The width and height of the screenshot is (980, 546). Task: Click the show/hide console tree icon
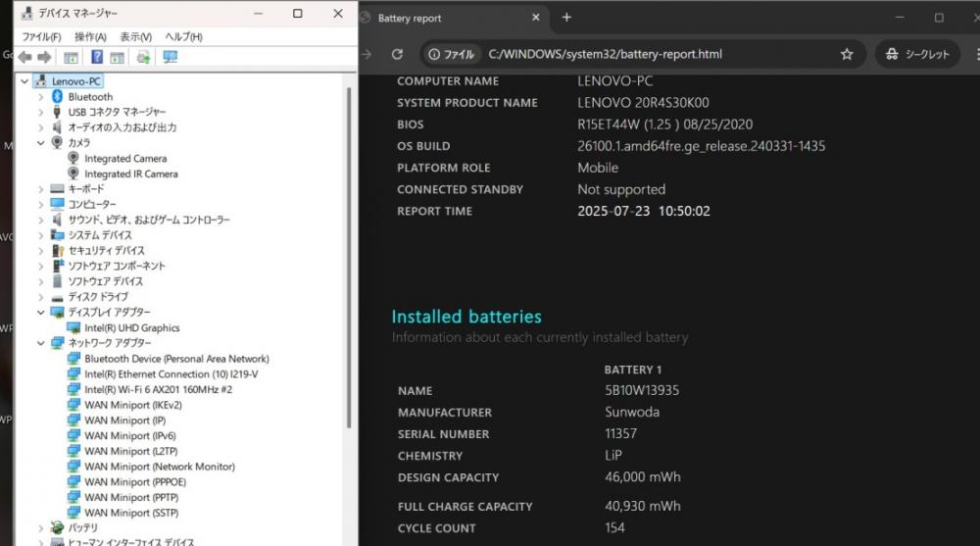71,57
